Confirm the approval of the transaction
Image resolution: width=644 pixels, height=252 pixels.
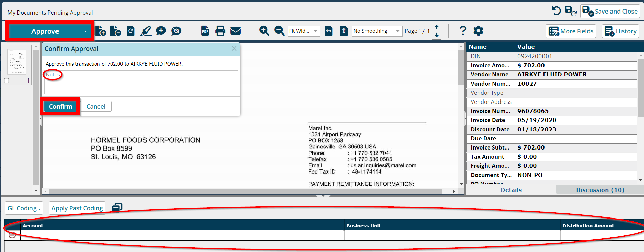(x=61, y=107)
